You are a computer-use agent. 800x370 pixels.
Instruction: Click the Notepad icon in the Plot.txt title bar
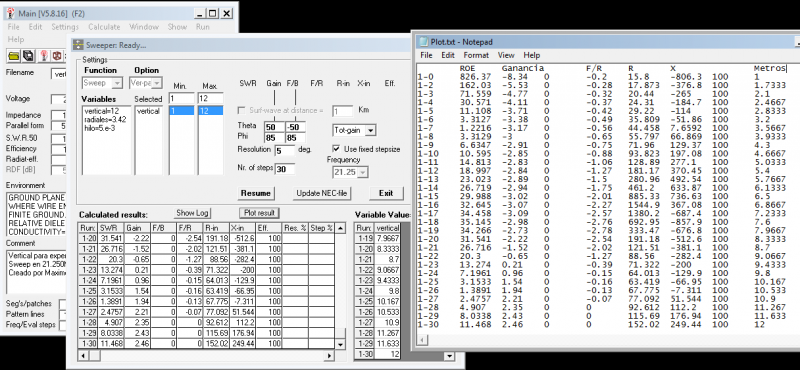click(423, 42)
